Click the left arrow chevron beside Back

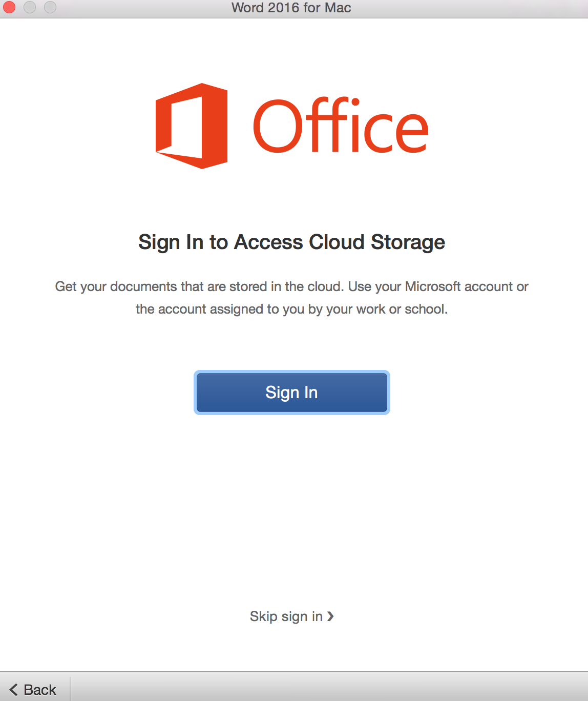13,690
